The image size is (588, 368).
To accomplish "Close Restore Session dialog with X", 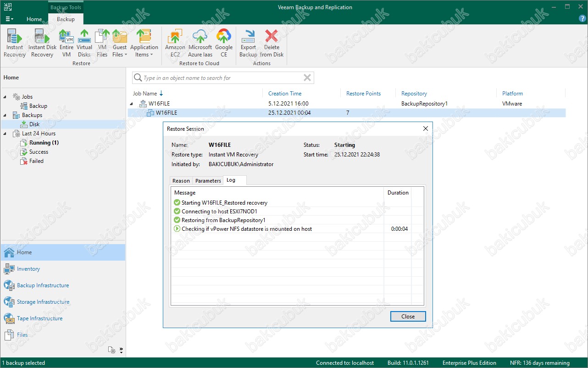I will 425,129.
